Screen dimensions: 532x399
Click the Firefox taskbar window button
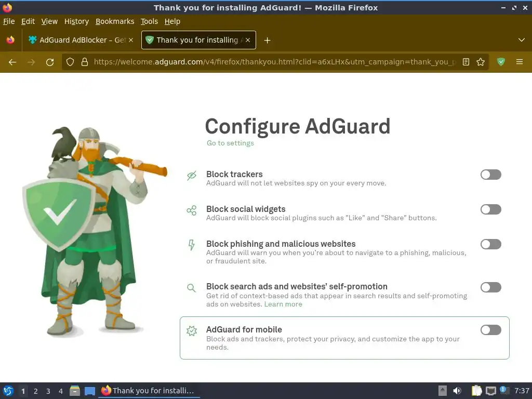(x=149, y=391)
